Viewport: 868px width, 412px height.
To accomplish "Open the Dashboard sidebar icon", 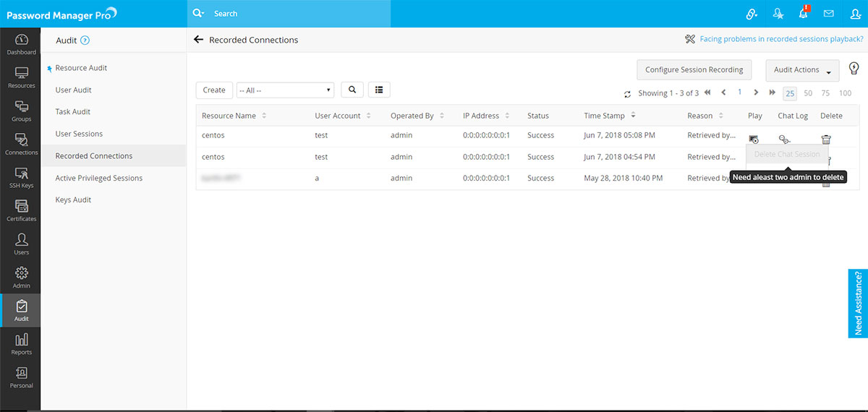I will coord(21,44).
